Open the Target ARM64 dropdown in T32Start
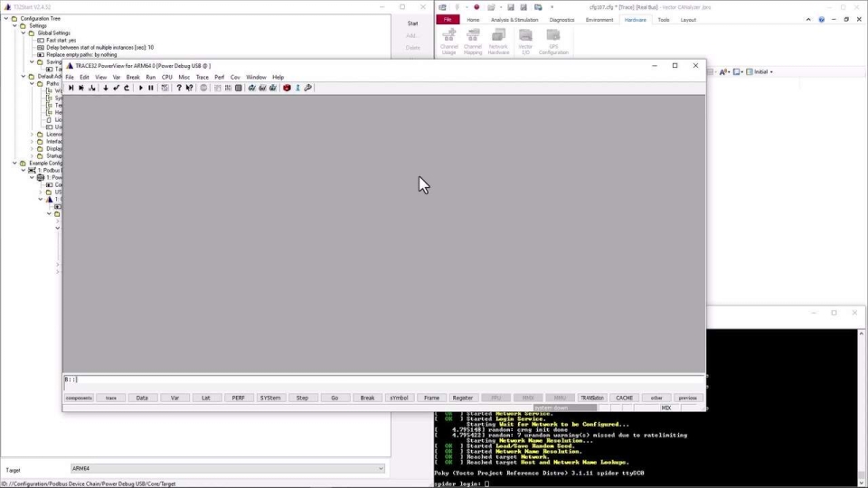868x488 pixels. pyautogui.click(x=381, y=469)
